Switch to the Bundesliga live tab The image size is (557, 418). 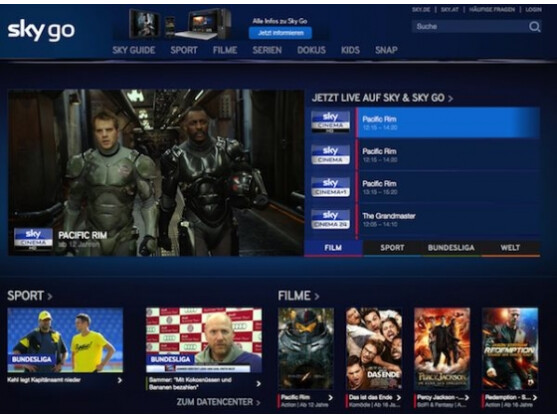[451, 248]
